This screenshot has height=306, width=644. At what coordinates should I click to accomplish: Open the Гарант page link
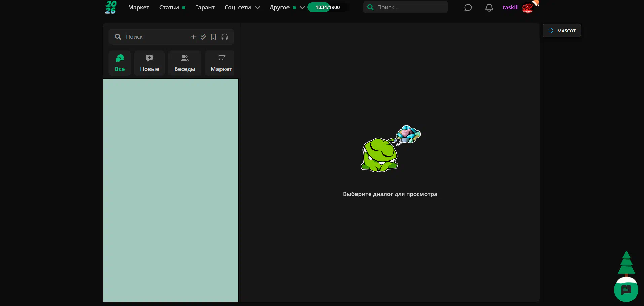pyautogui.click(x=205, y=7)
